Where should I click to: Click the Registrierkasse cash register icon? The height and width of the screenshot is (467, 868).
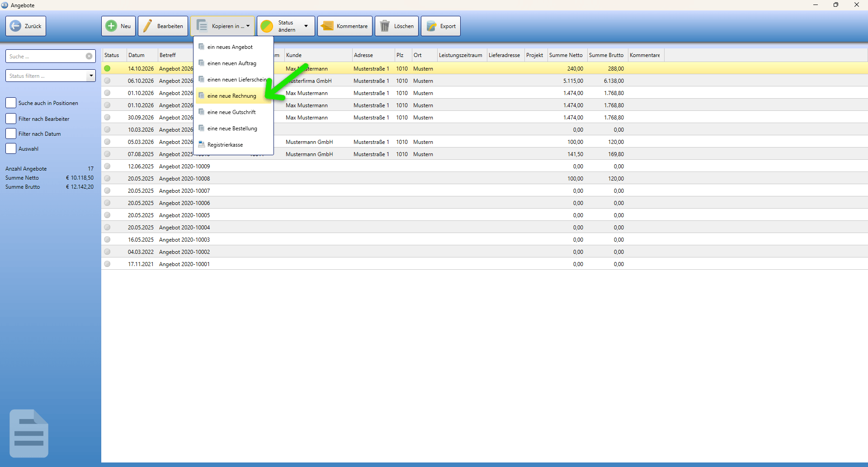[x=202, y=144]
